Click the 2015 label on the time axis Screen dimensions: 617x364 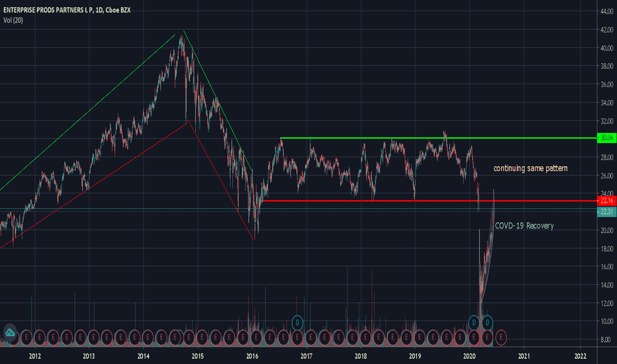(197, 356)
